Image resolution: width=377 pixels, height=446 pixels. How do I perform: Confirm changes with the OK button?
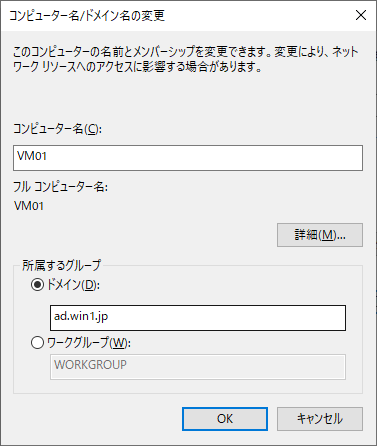(x=225, y=419)
